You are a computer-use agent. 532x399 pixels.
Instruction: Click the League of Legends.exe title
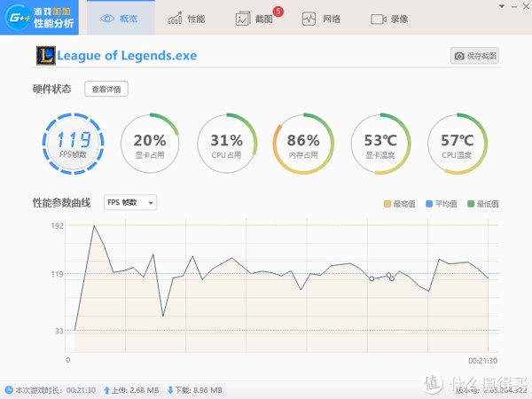[x=127, y=56]
